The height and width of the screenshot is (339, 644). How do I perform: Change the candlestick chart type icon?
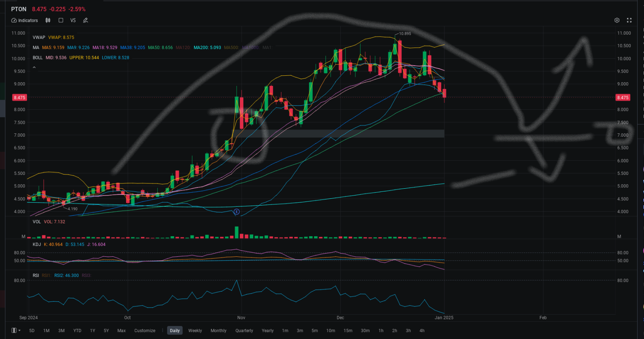click(48, 20)
